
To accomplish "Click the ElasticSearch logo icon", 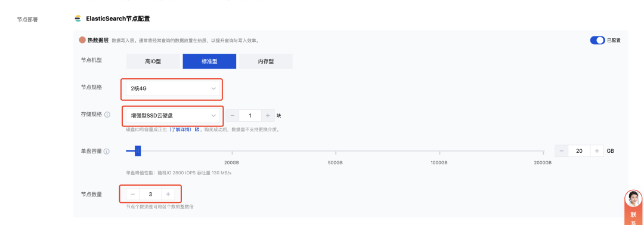I will tap(78, 19).
